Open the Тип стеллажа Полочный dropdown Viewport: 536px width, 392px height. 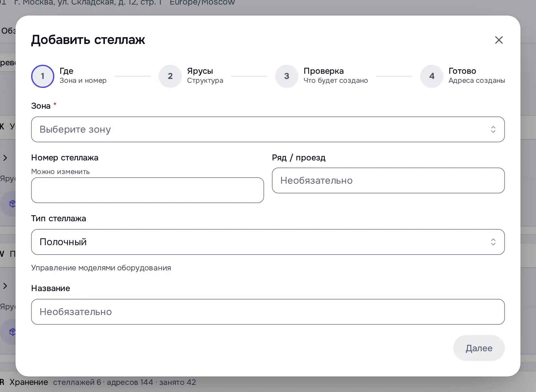click(x=268, y=242)
